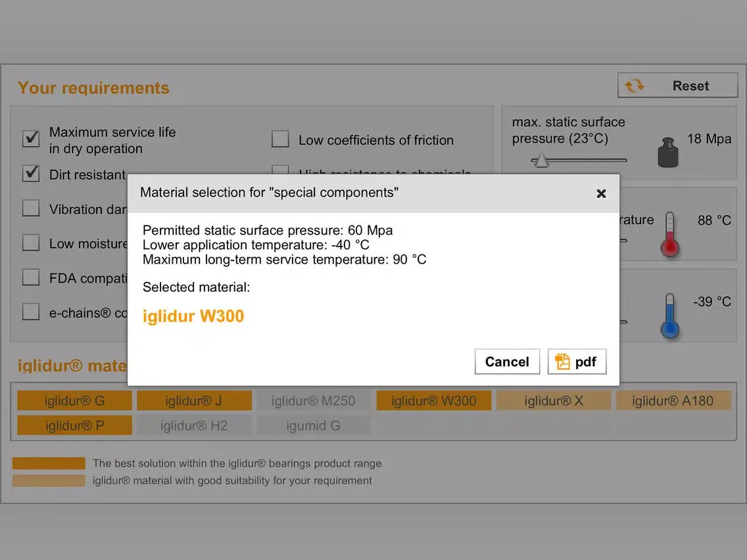This screenshot has height=560, width=747.
Task: Open the iglidur W300 material link
Action: coord(193,316)
